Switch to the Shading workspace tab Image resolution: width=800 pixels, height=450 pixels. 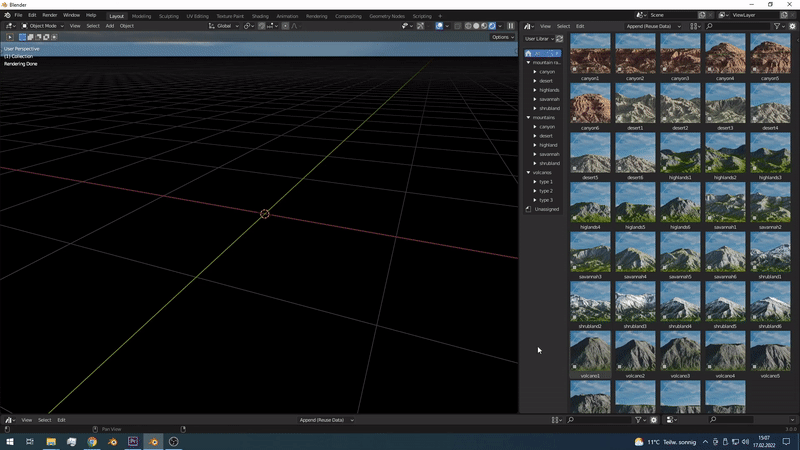click(x=260, y=16)
